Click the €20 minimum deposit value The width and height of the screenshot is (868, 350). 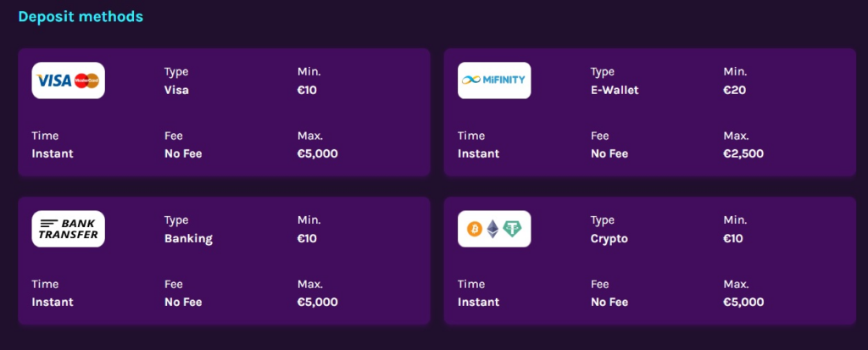pos(734,90)
